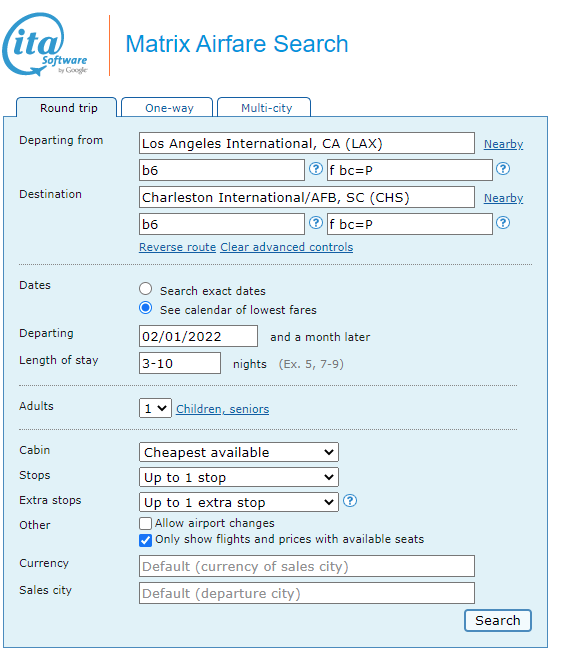Click the Reverse route link
The image size is (562, 664).
point(177,247)
